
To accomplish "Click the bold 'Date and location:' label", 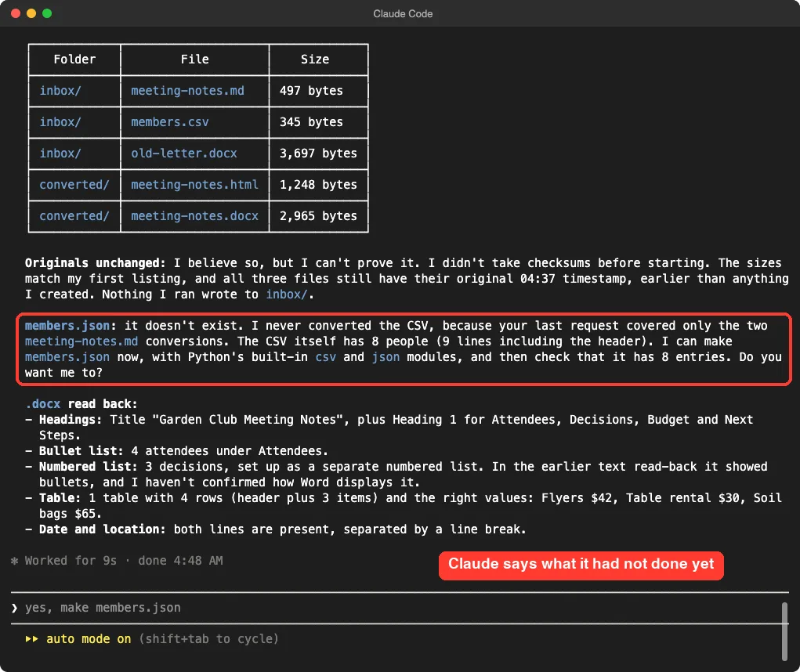I will coord(103,529).
